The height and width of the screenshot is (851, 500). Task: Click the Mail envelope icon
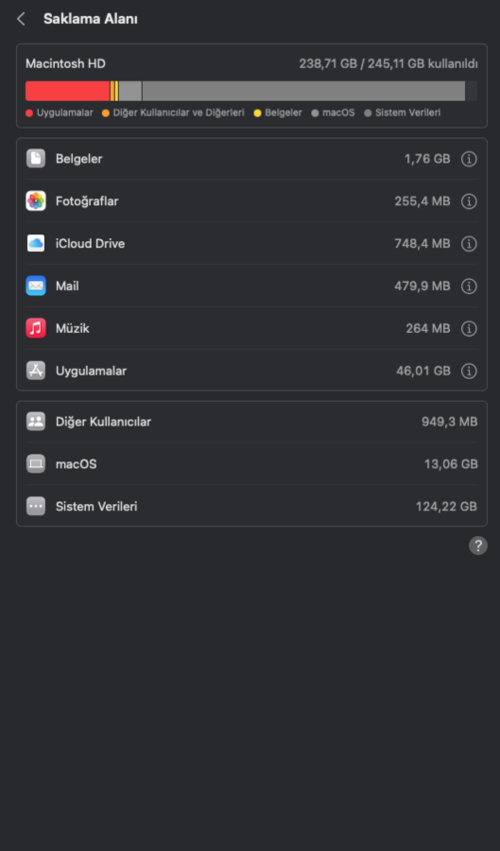(x=36, y=285)
